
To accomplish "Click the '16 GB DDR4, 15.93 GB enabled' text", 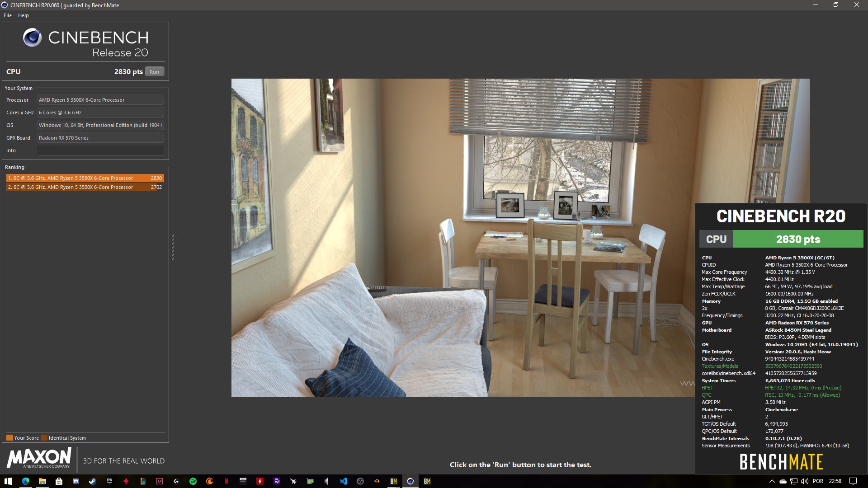I will 801,301.
